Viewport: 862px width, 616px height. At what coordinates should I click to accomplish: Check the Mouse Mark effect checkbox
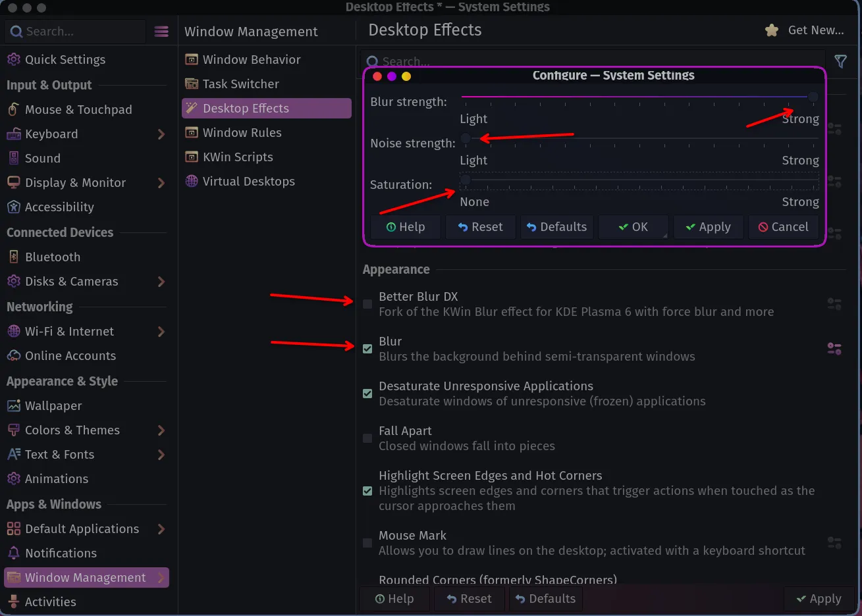coord(367,543)
